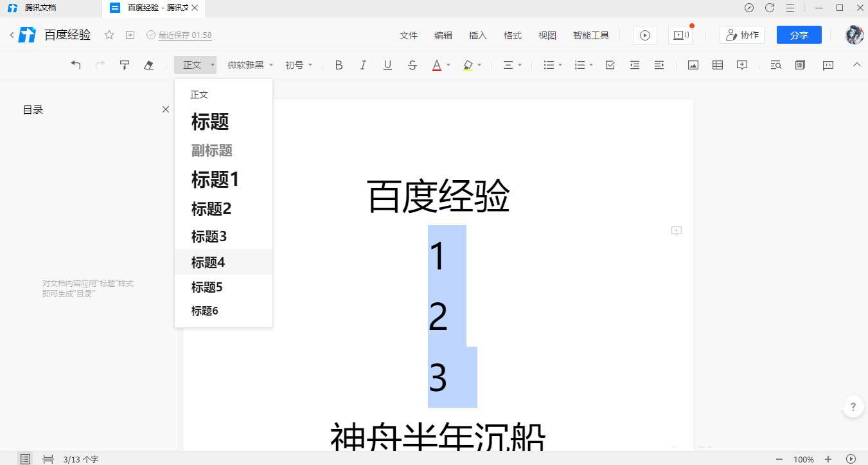The width and height of the screenshot is (868, 465).
Task: Open find and replace
Action: point(776,65)
